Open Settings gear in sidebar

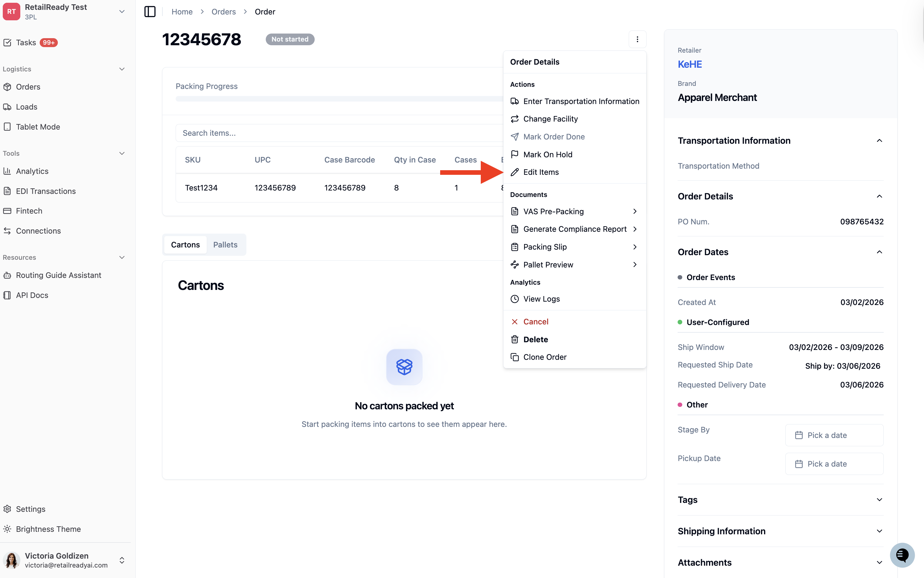click(x=7, y=509)
